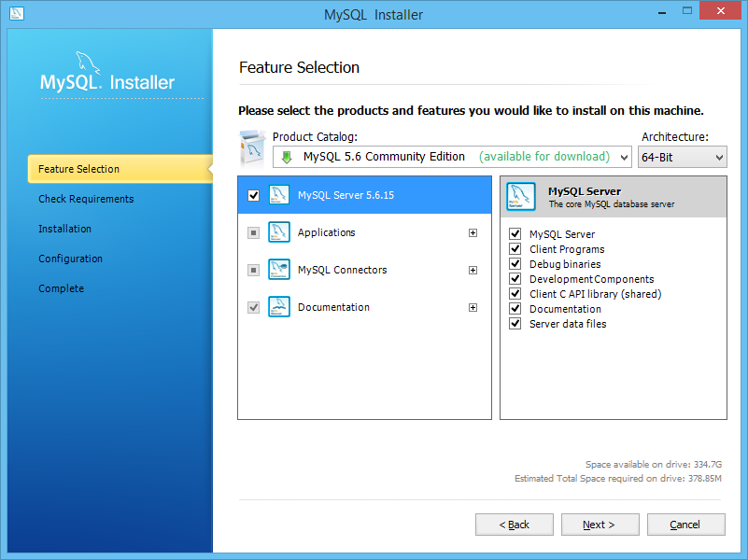The height and width of the screenshot is (560, 748).
Task: Click 'The core MySQL database server' description
Action: pos(611,204)
